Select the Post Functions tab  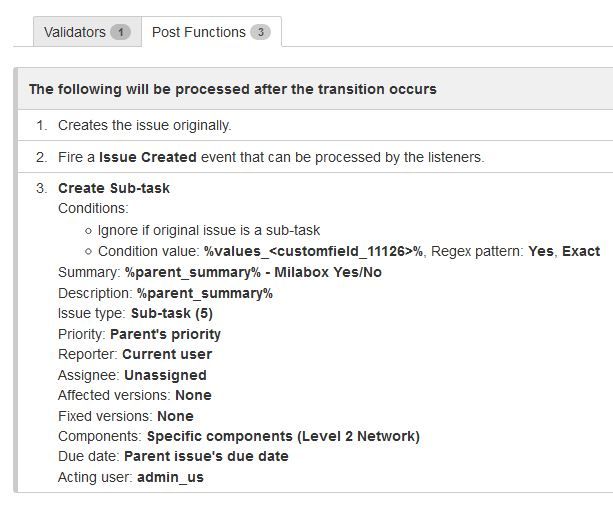coord(198,32)
